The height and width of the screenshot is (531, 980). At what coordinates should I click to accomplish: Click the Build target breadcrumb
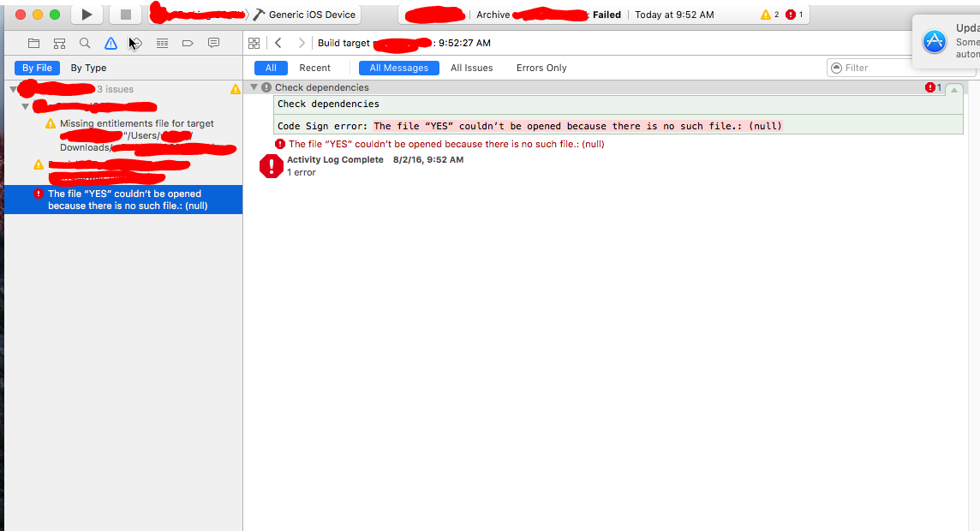click(403, 43)
